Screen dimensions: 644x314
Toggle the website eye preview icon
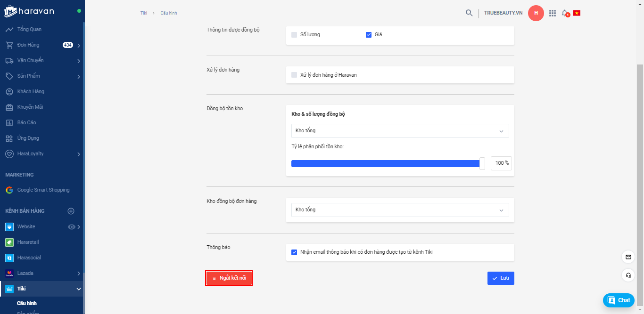(x=72, y=227)
